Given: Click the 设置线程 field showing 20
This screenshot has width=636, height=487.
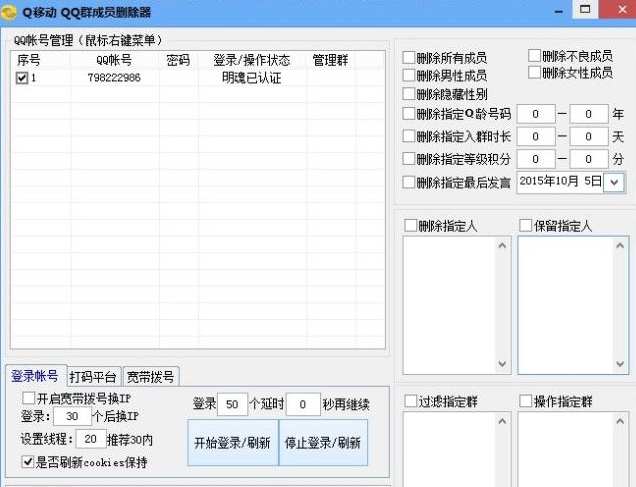Looking at the screenshot, I should (90, 439).
